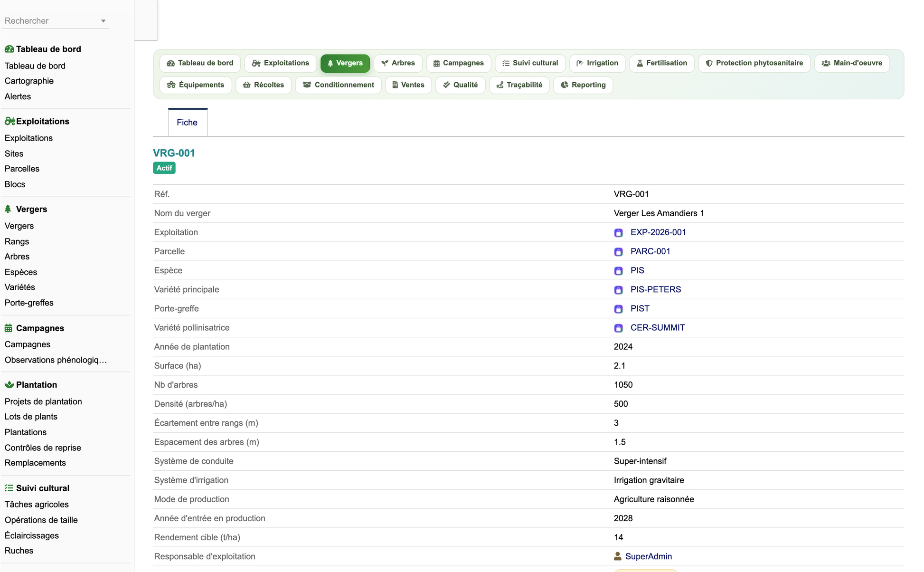Open Porte-greffes in the sidebar
This screenshot has height=572, width=924.
[x=29, y=303]
